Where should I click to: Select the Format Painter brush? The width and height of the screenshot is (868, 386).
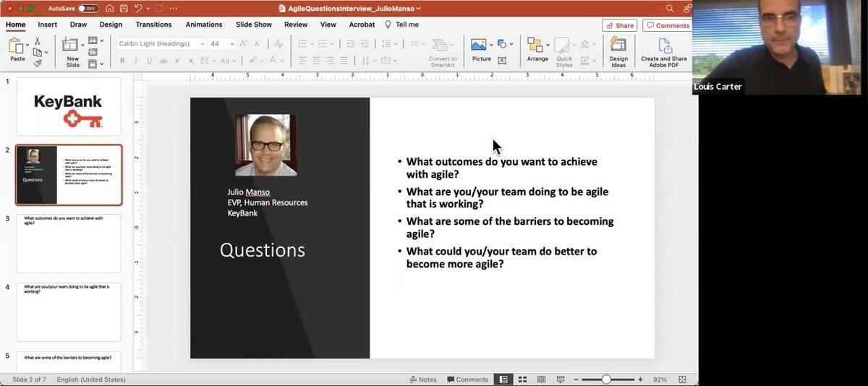38,63
